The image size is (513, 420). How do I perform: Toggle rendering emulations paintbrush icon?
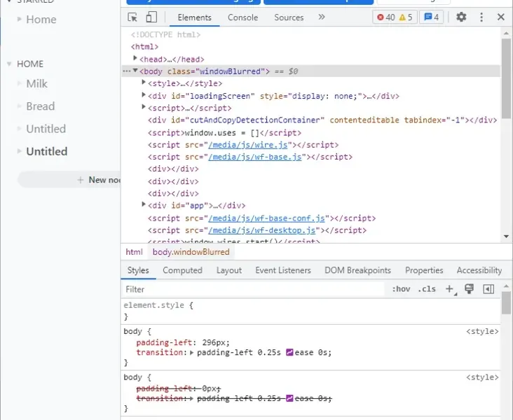coord(469,289)
